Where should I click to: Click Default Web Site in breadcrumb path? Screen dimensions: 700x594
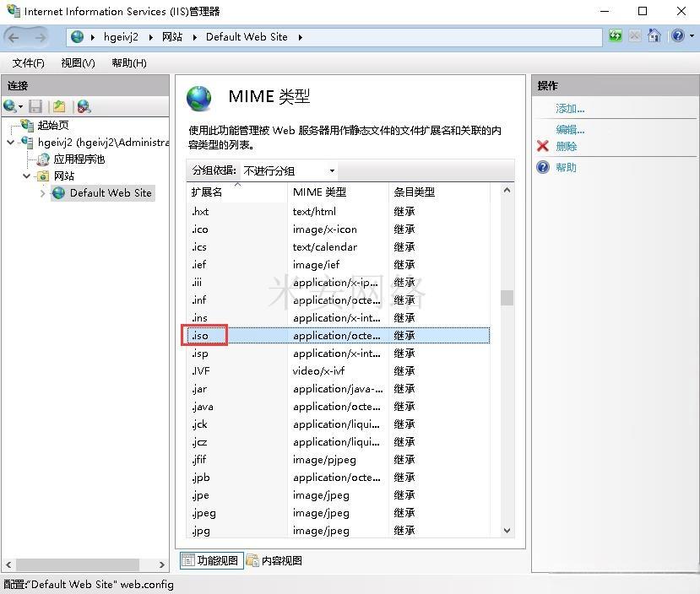247,37
